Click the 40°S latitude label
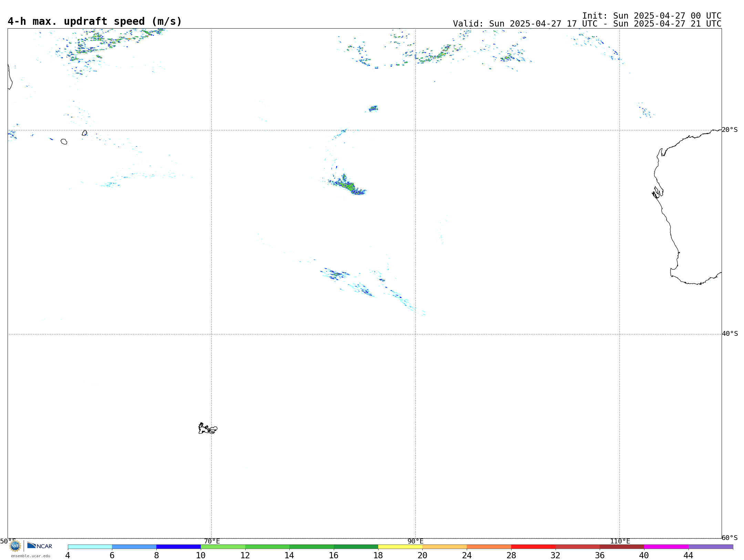This screenshot has height=560, width=744. (730, 334)
